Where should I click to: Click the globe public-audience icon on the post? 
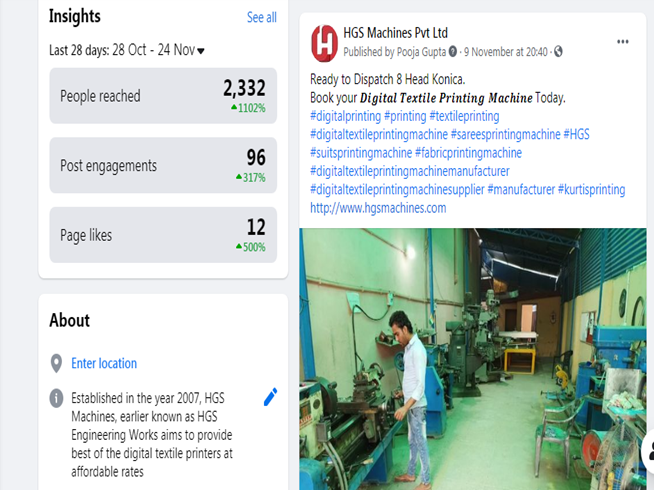(x=558, y=52)
